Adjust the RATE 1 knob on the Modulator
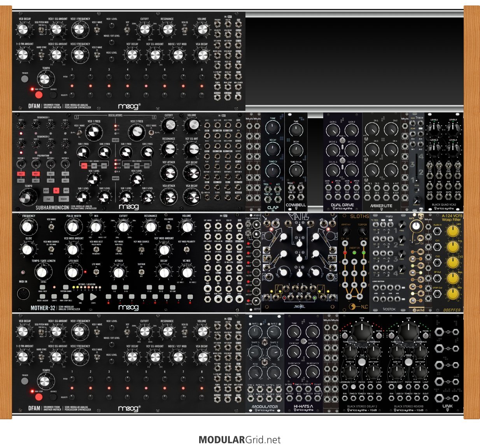Viewport: 480px width, 448px height. pos(255,332)
